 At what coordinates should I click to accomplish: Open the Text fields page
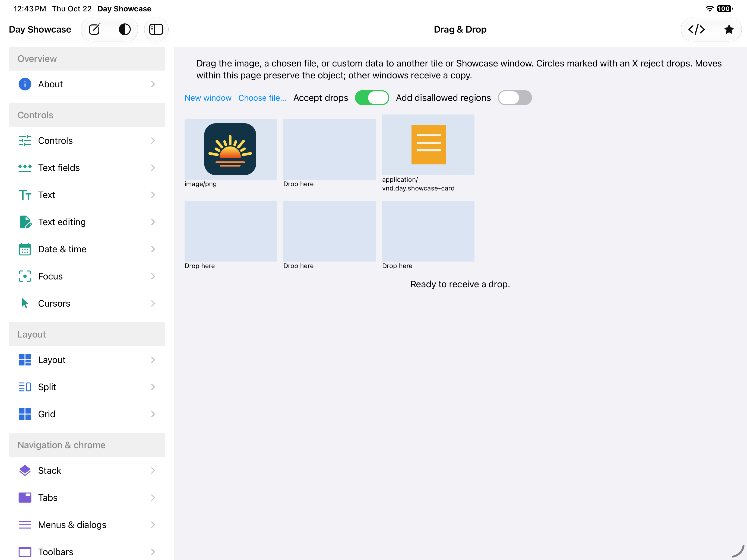coord(87,168)
